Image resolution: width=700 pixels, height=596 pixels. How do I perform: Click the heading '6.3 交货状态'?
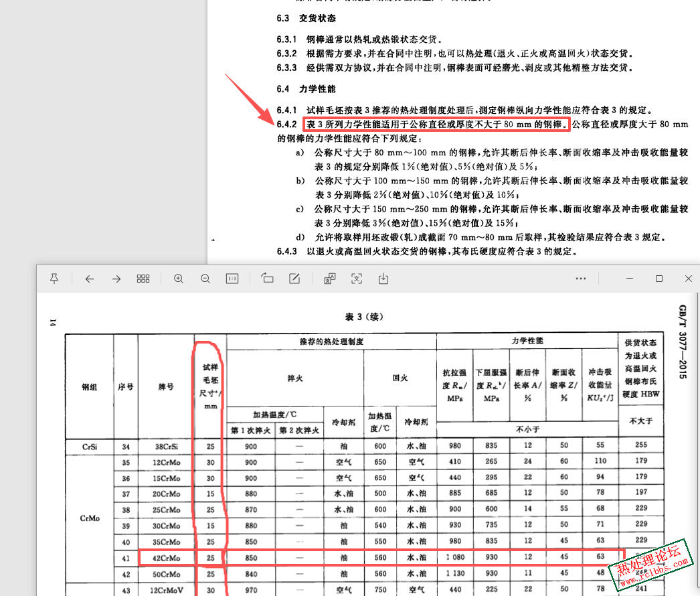(x=307, y=18)
